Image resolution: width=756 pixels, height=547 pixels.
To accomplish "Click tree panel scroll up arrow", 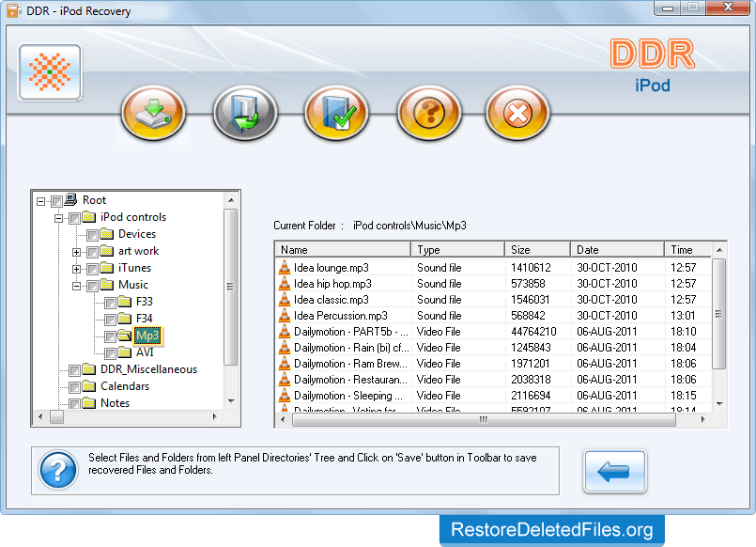I will [231, 199].
